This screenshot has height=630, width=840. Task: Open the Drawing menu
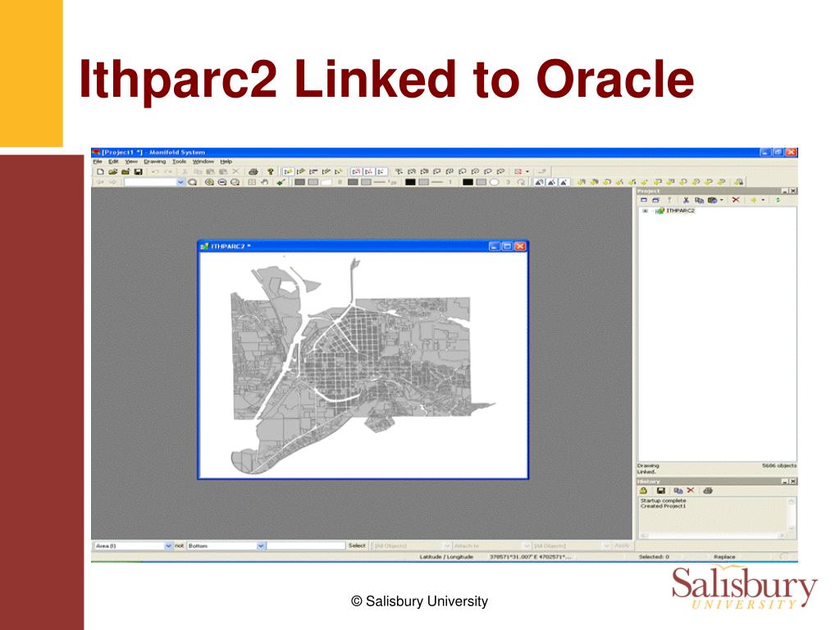coord(154,162)
